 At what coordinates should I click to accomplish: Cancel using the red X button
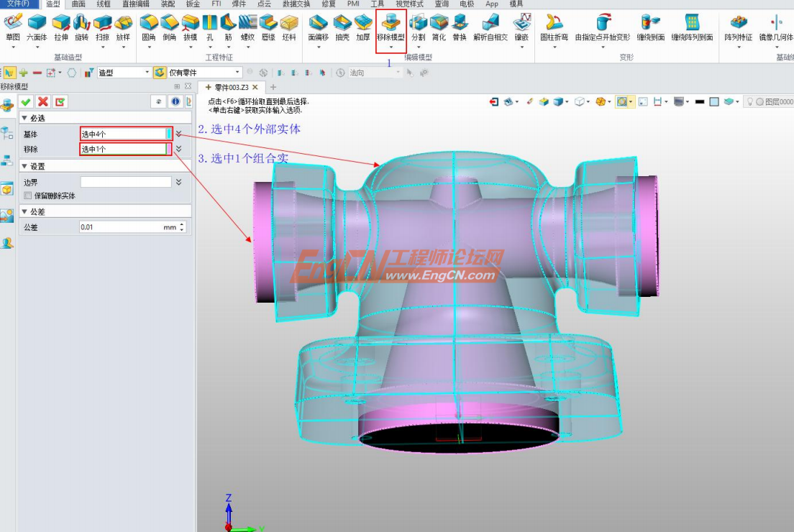point(42,102)
